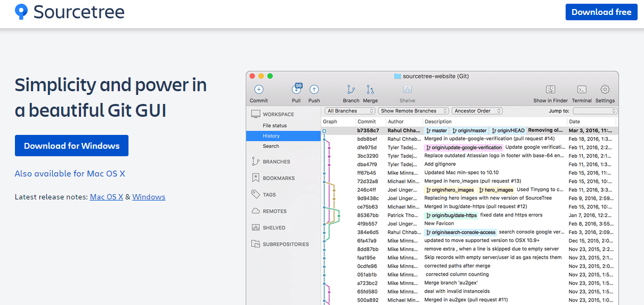Open the Terminal toolbar icon
Image resolution: width=644 pixels, height=305 pixels.
click(582, 90)
